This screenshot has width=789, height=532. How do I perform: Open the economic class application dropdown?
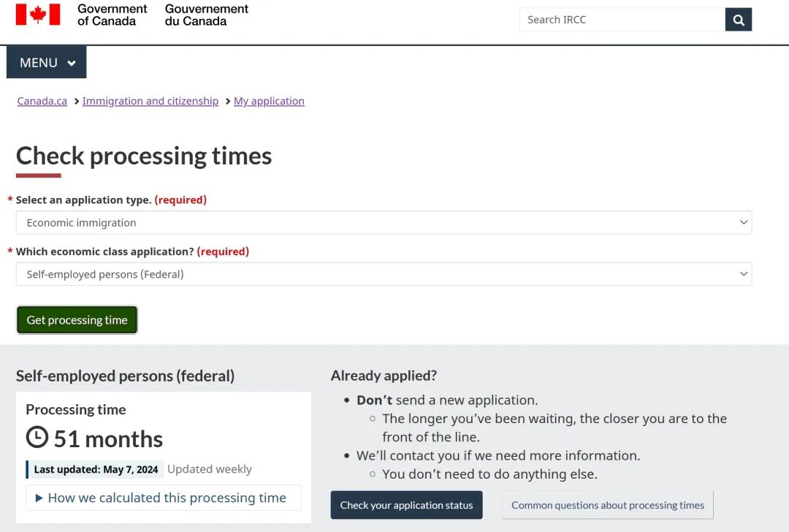pos(384,274)
